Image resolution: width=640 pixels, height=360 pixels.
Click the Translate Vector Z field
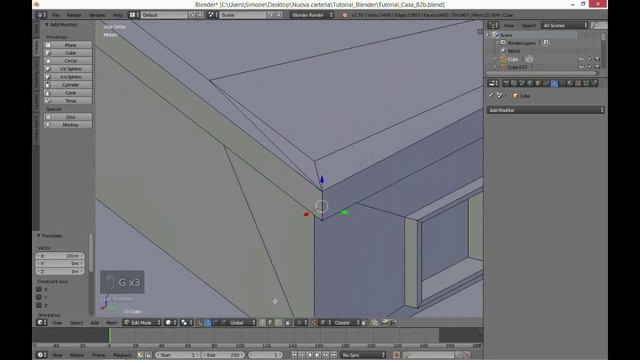[60, 271]
